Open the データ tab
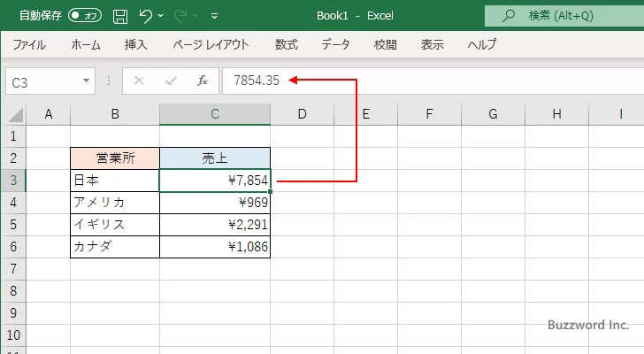The width and height of the screenshot is (644, 354). [x=335, y=44]
